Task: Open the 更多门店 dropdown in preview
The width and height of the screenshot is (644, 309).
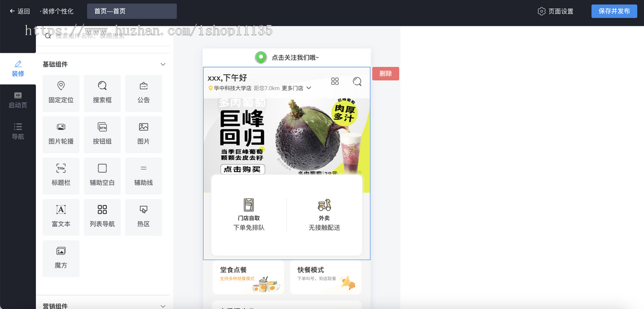Action: pyautogui.click(x=297, y=88)
